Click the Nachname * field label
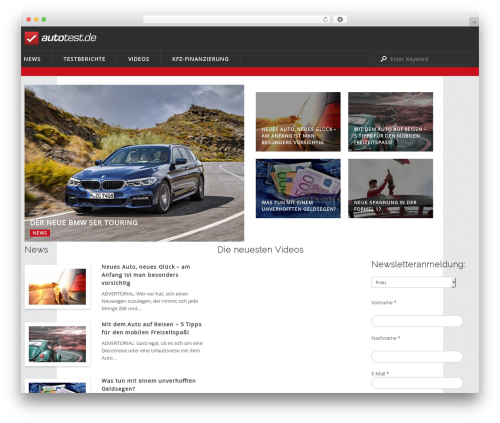Image resolution: width=500 pixels, height=423 pixels. [x=386, y=338]
